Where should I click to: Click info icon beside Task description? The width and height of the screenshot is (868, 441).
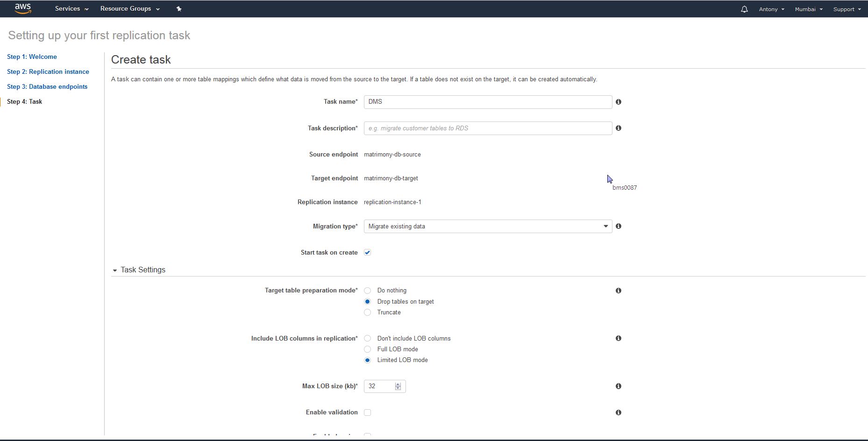(618, 128)
